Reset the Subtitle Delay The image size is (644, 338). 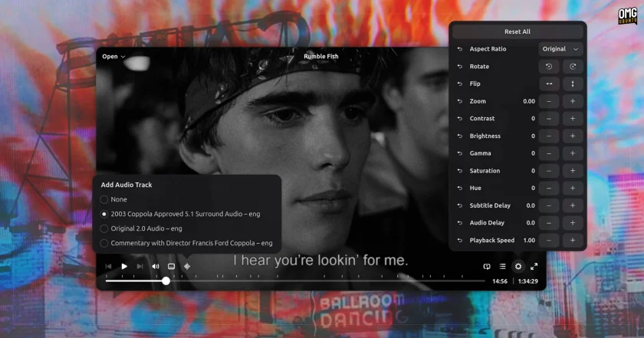(x=459, y=205)
